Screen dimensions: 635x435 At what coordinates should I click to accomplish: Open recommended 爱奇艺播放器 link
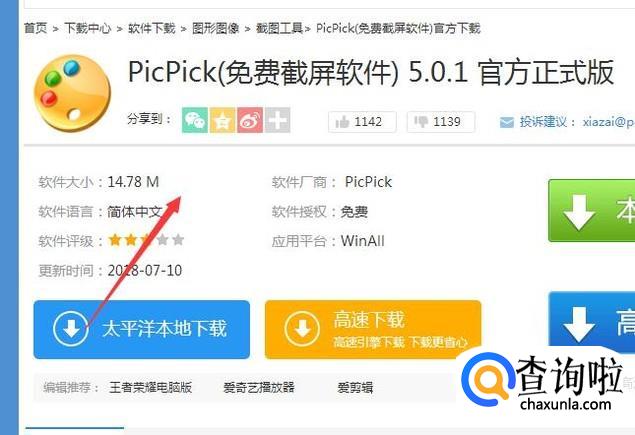click(x=259, y=388)
